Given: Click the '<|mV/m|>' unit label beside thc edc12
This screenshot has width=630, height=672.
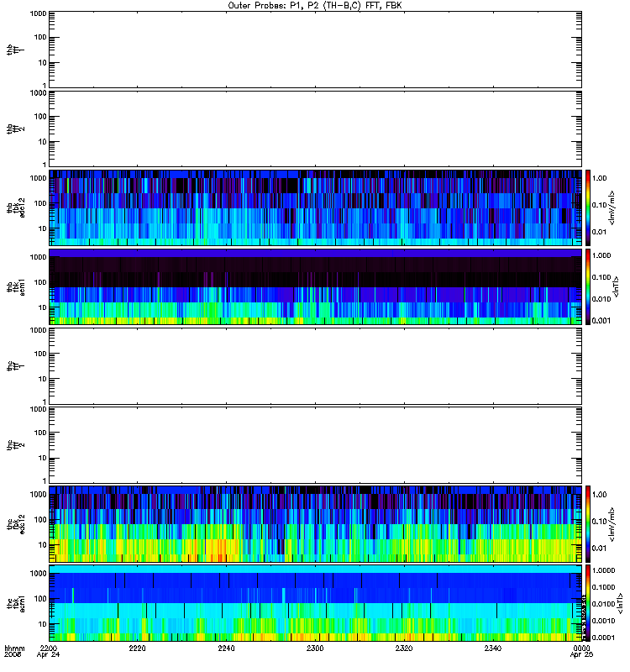Looking at the screenshot, I should click(612, 524).
